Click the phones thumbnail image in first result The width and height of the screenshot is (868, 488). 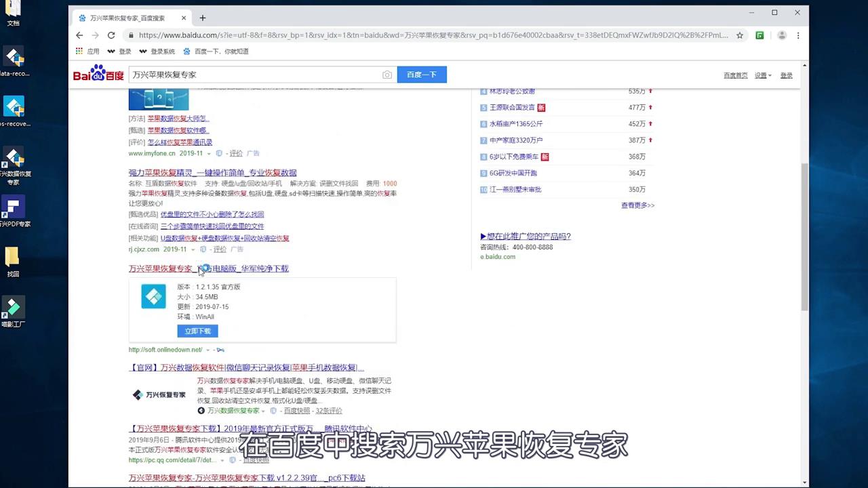point(159,99)
